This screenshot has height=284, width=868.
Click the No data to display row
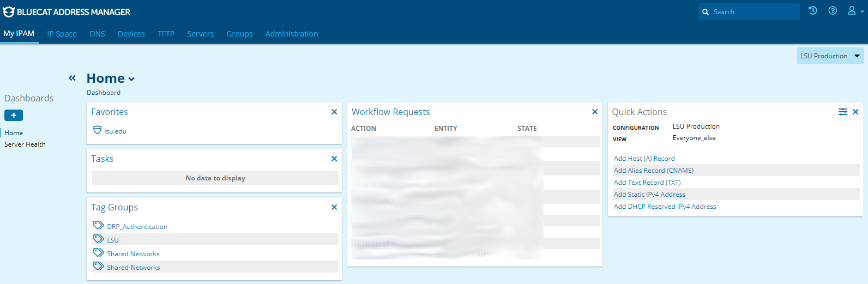pyautogui.click(x=215, y=178)
